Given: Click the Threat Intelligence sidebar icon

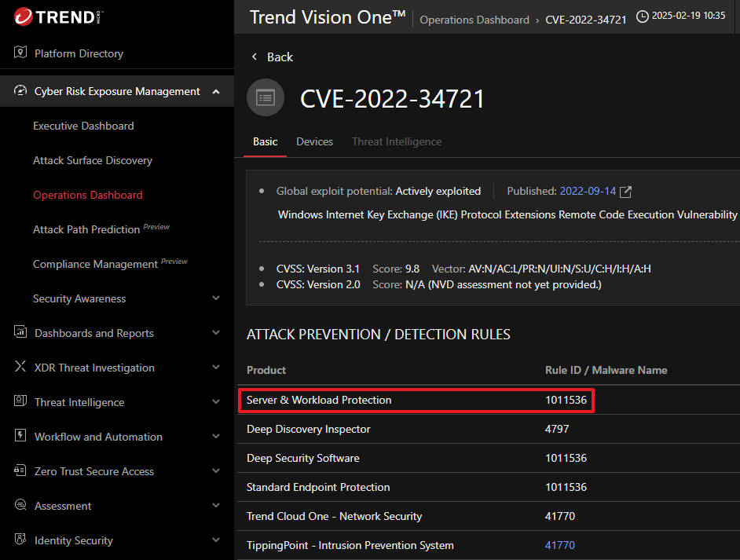Looking at the screenshot, I should 20,402.
